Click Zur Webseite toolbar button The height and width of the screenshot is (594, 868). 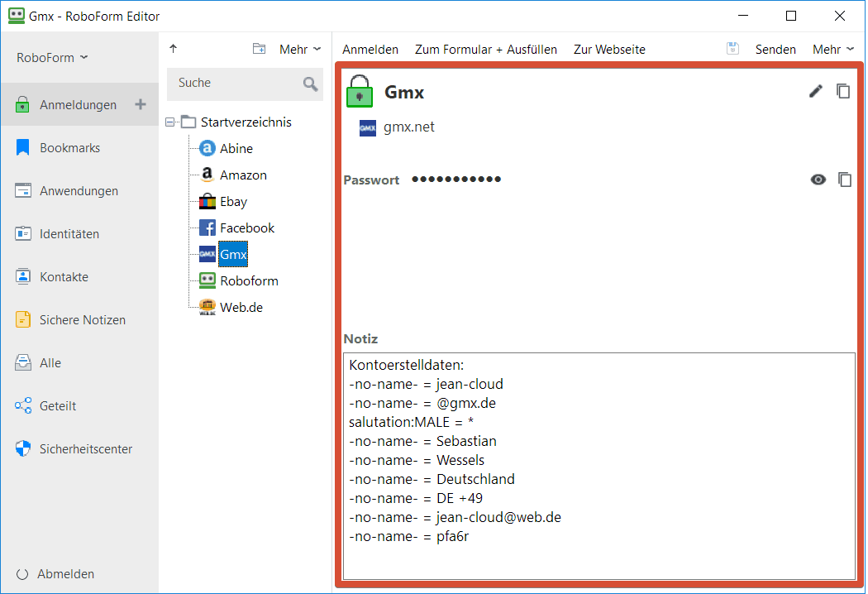[x=609, y=50]
